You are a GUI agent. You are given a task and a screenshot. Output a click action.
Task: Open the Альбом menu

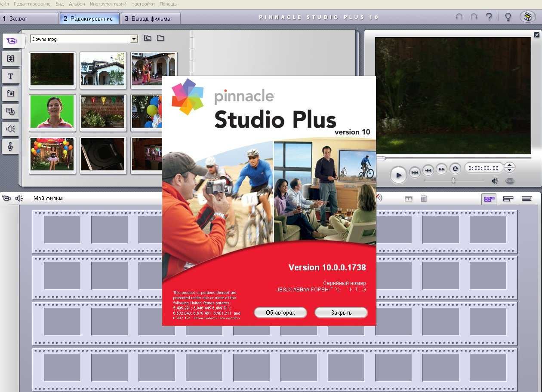click(77, 4)
